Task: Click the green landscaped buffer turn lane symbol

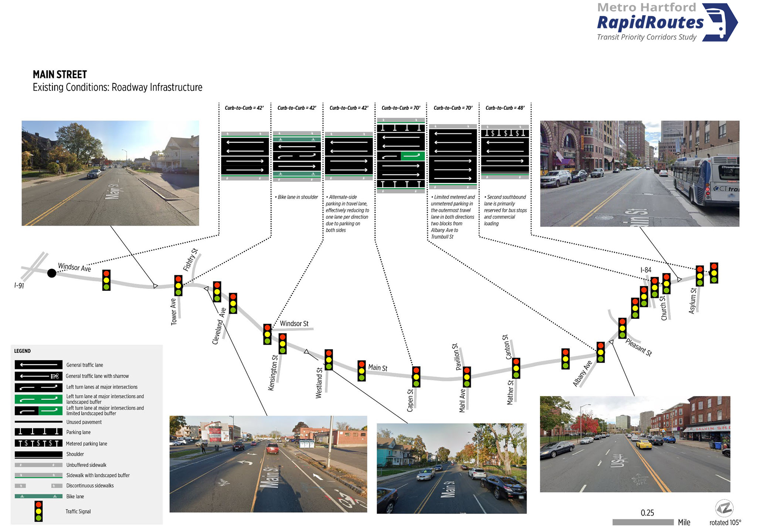Action: 38,399
